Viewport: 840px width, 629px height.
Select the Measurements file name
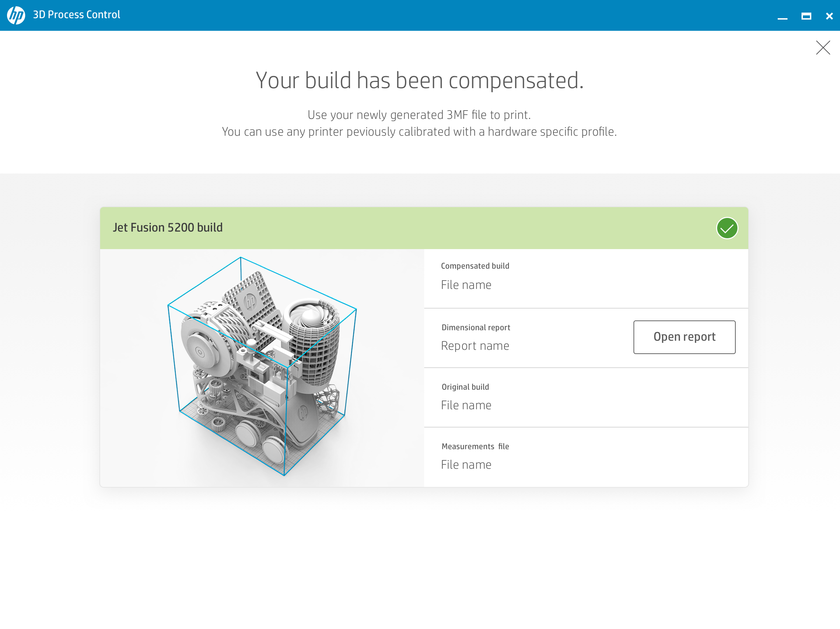click(466, 465)
